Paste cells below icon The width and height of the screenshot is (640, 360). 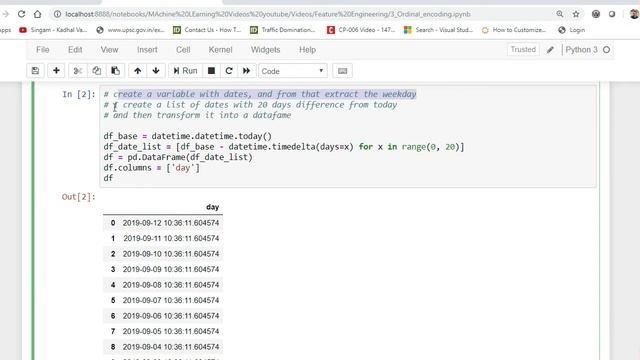[x=116, y=71]
